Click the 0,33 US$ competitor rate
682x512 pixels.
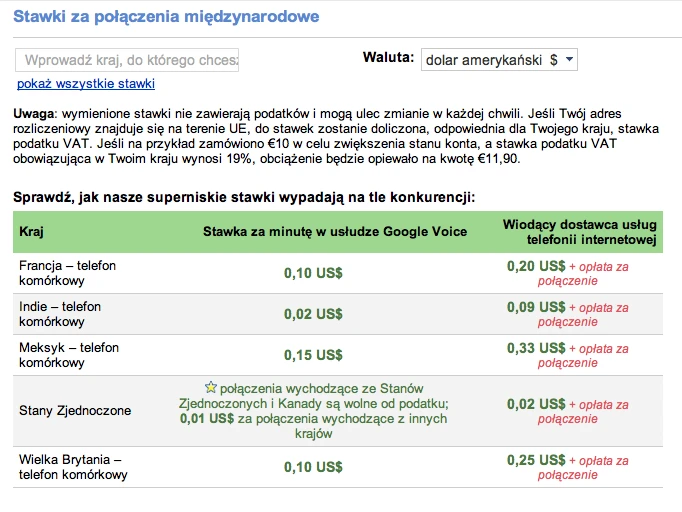coord(536,348)
